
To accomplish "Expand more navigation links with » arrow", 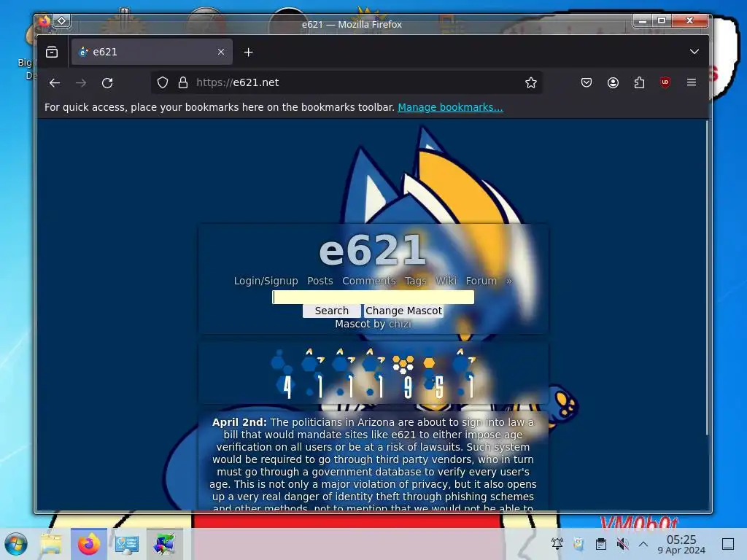I will click(508, 281).
